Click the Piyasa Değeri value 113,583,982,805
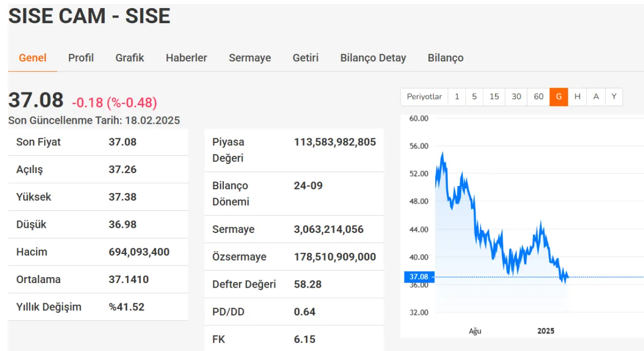Screen dimensions: 644x351 coord(335,142)
